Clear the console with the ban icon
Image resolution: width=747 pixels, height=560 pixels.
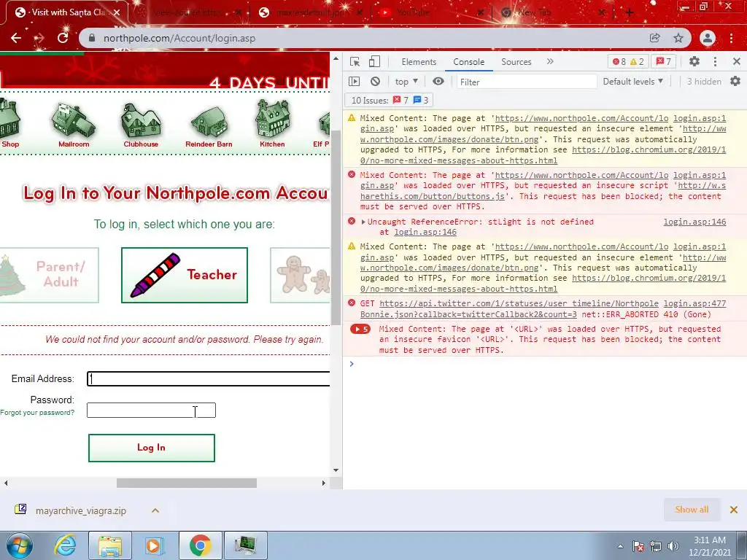376,82
